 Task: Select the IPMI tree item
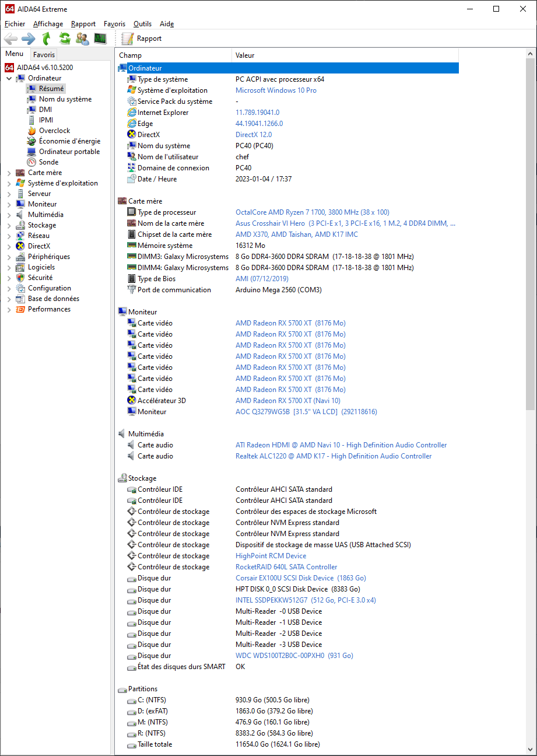click(x=46, y=120)
